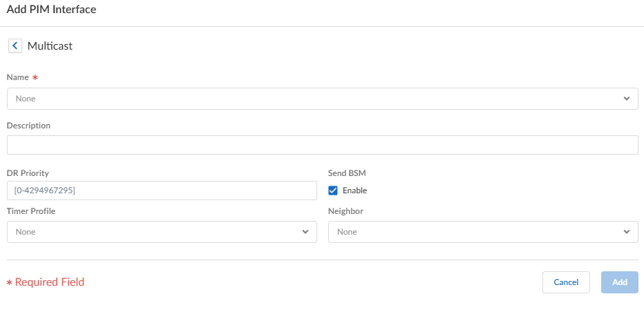Viewport: 644px width, 312px height.
Task: Click the Timer Profile label
Action: (x=31, y=211)
